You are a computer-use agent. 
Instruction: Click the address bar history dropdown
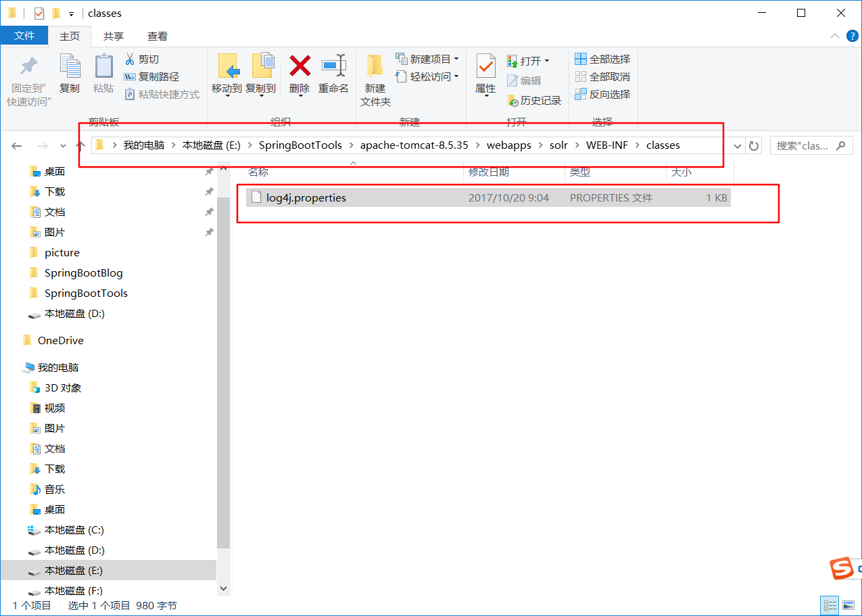(736, 145)
